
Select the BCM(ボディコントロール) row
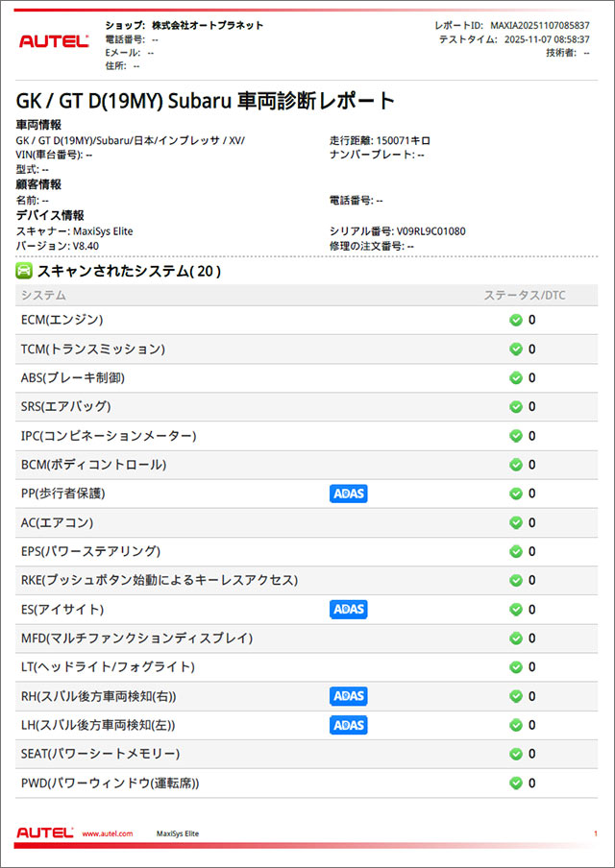click(94, 465)
